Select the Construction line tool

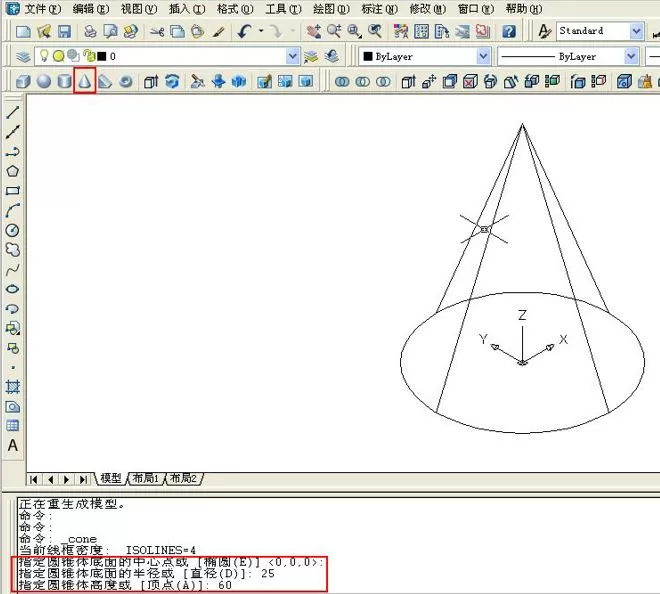[x=13, y=132]
